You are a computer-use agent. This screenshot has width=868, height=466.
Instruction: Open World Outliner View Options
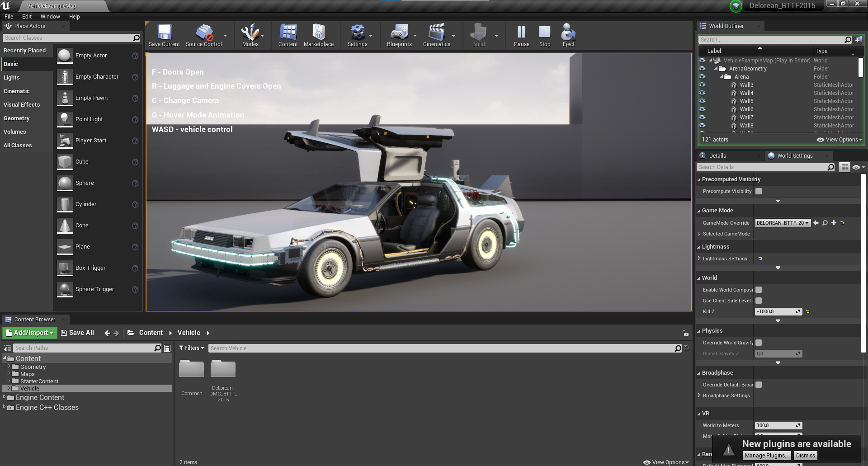840,140
